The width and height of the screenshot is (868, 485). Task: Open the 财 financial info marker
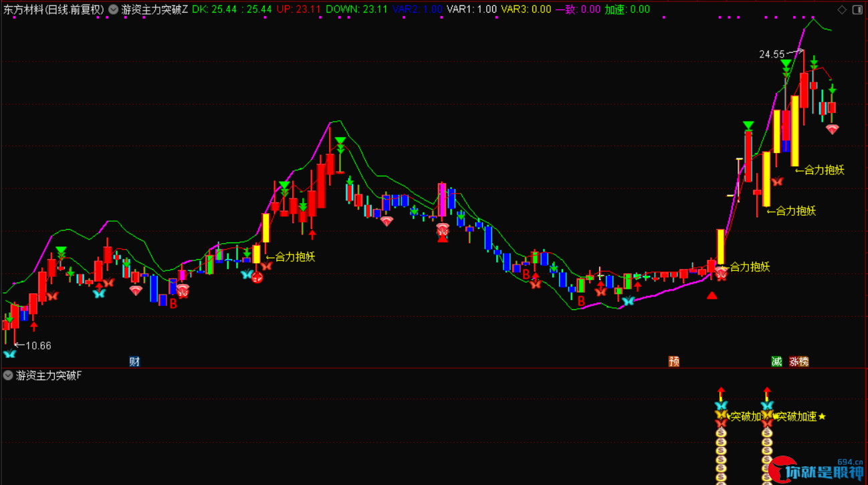[x=134, y=361]
